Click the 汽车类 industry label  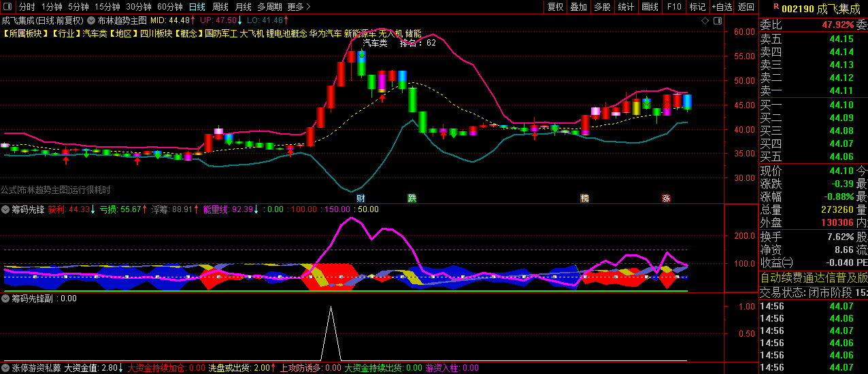(97, 33)
